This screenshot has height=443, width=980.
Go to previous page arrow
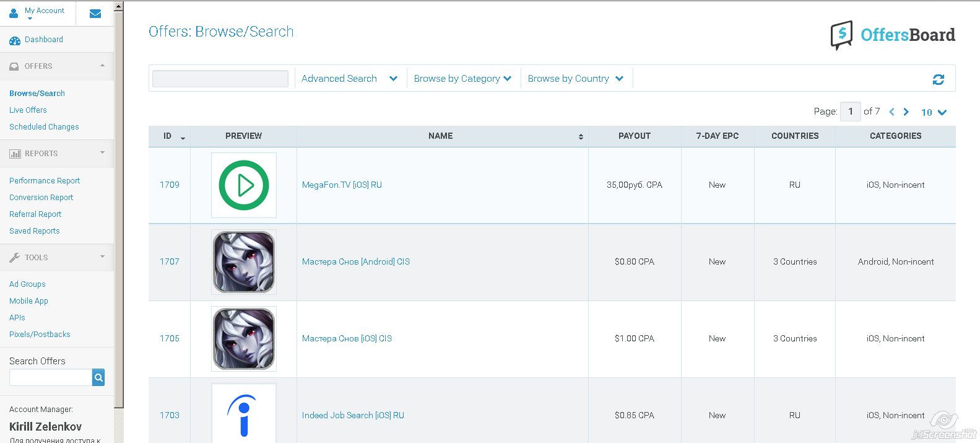[x=891, y=112]
